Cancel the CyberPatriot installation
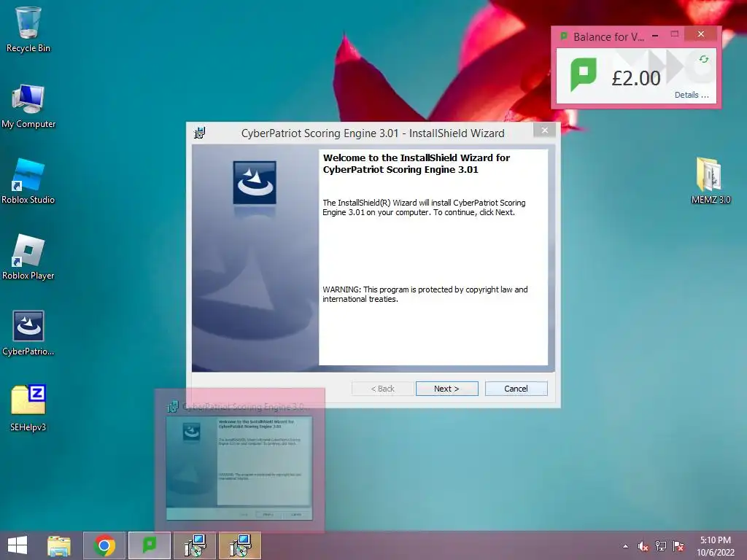 point(516,389)
